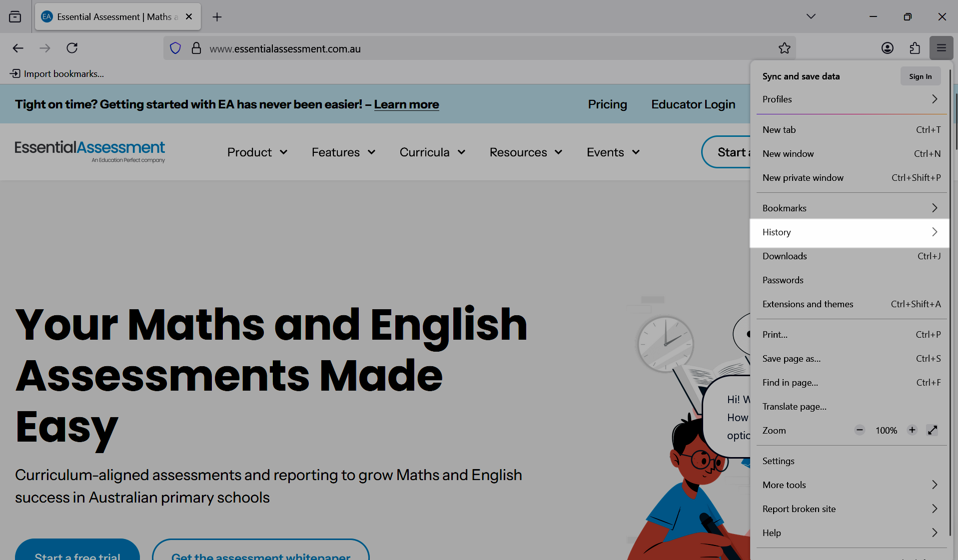Viewport: 958px width, 560px height.
Task: Click the Educator Login link
Action: [693, 104]
